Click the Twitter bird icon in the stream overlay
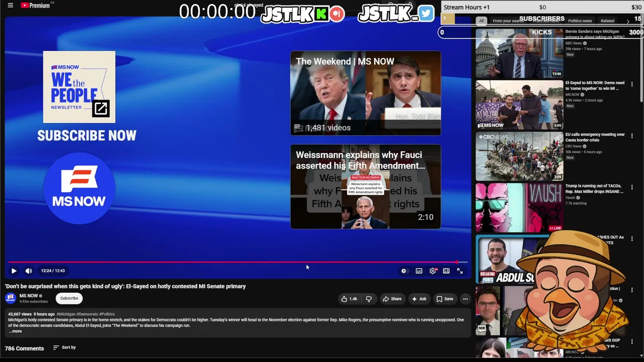644x362 pixels. tap(426, 14)
